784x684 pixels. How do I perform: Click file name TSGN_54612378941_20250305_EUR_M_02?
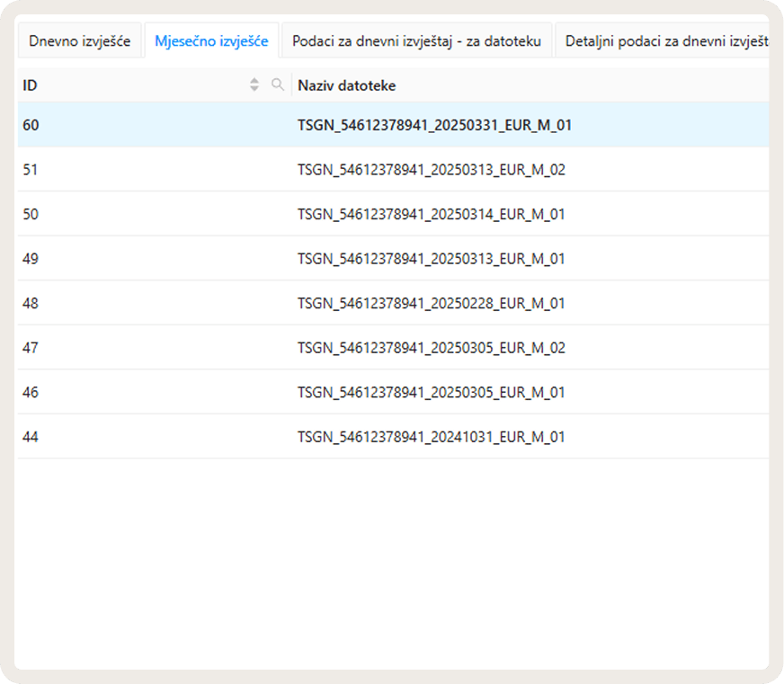(x=432, y=348)
